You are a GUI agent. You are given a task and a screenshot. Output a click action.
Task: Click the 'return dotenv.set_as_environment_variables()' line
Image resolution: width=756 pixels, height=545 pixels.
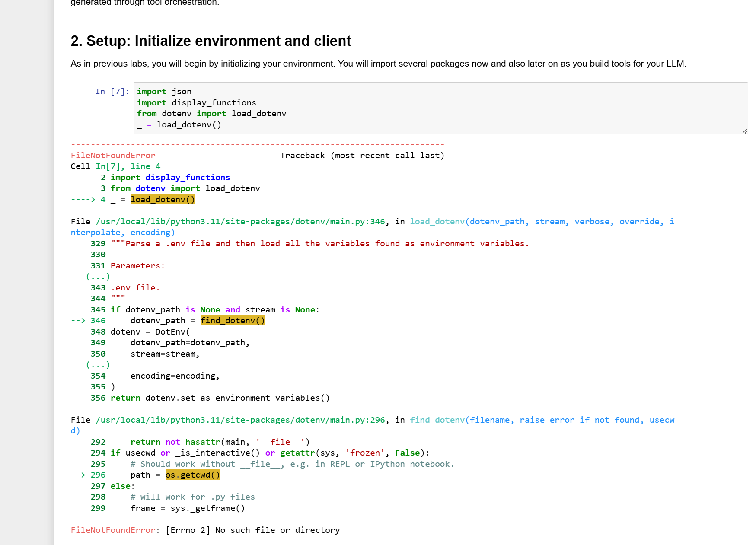pyautogui.click(x=220, y=398)
